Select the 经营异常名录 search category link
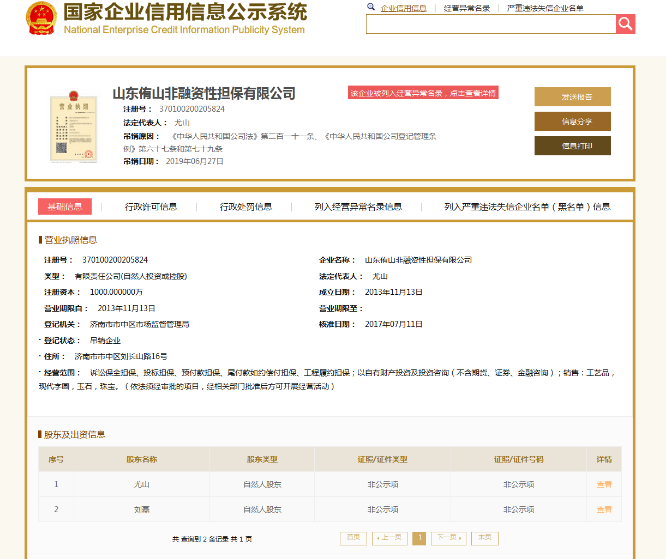This screenshot has width=666, height=559. click(467, 8)
